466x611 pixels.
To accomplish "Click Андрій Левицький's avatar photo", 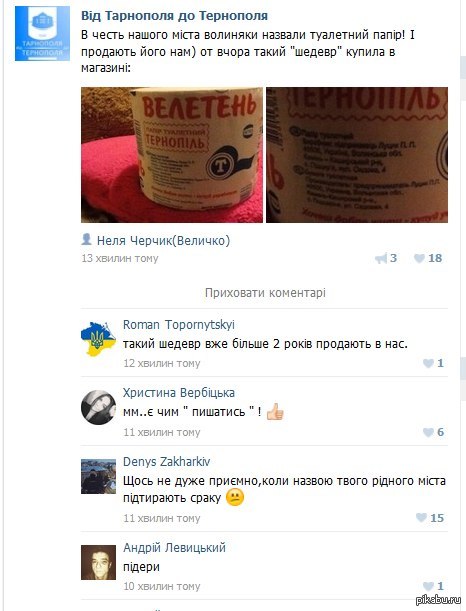I will click(x=98, y=562).
